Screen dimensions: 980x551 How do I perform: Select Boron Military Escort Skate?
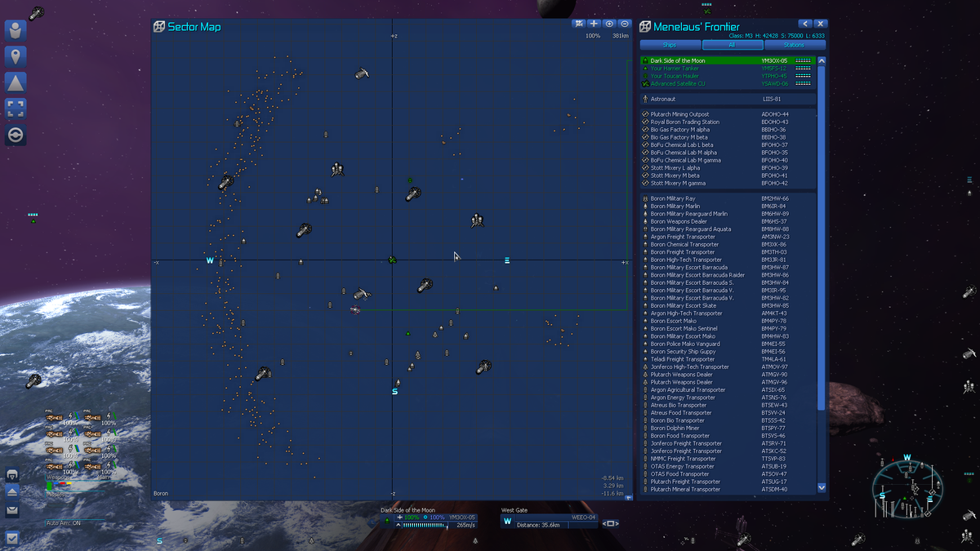pyautogui.click(x=728, y=306)
